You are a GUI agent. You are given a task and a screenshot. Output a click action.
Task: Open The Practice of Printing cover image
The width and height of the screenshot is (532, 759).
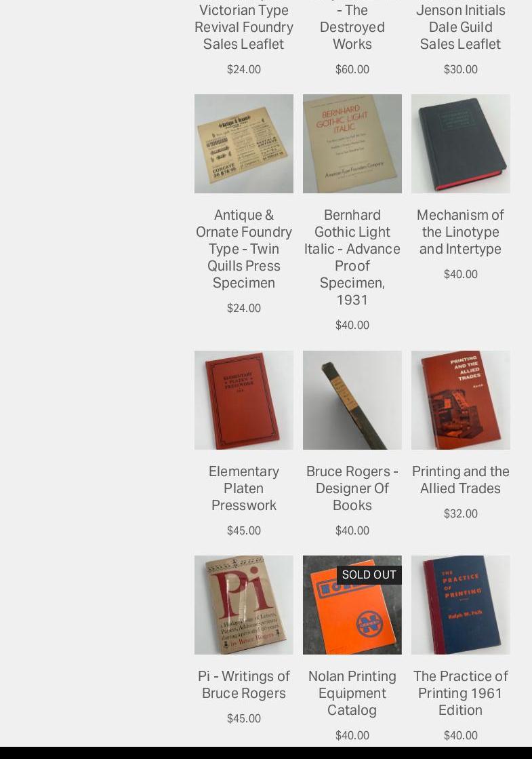(x=460, y=605)
